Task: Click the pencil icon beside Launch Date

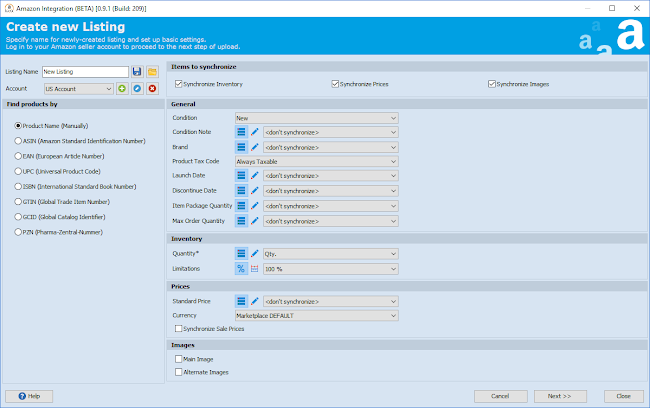Action: pos(255,176)
